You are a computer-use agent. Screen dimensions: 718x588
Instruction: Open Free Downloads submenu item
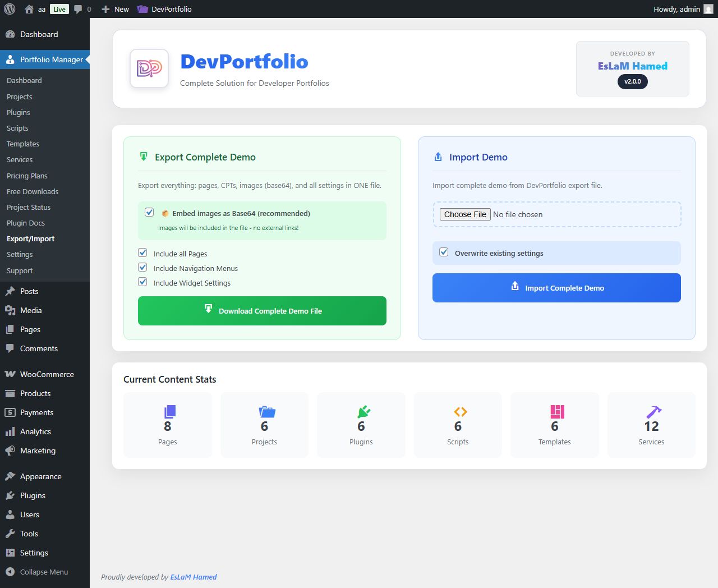click(33, 191)
